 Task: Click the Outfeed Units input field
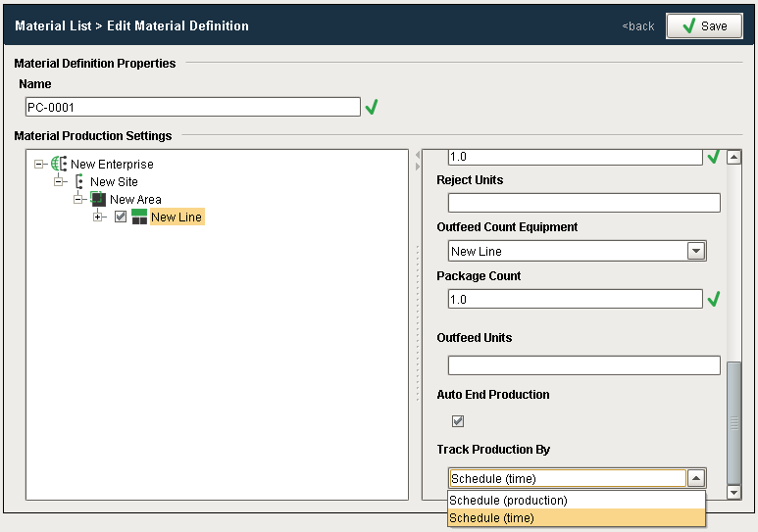click(x=583, y=365)
